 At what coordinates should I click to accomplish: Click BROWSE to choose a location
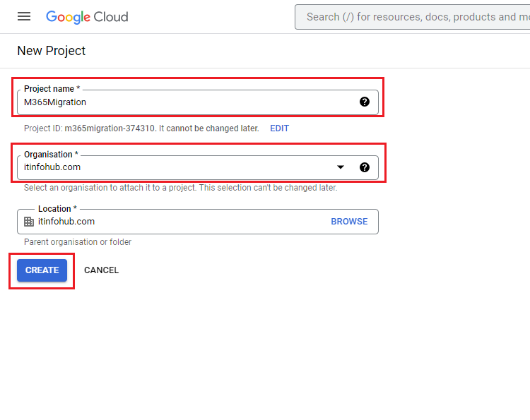pyautogui.click(x=349, y=222)
